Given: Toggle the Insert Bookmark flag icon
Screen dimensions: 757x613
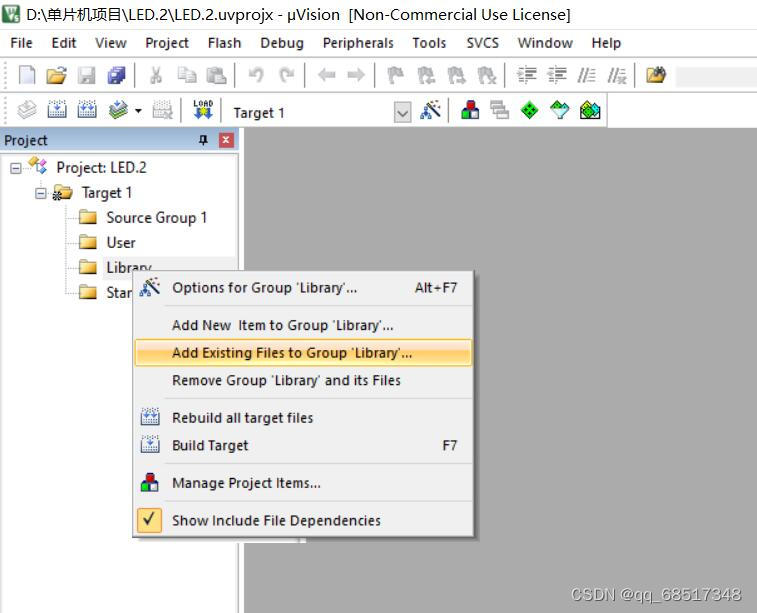Looking at the screenshot, I should (395, 75).
